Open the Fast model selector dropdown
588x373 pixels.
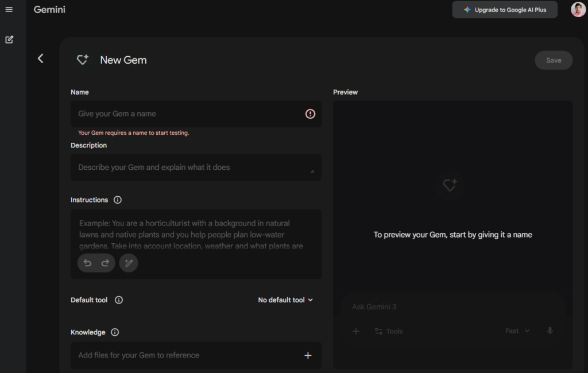point(516,331)
